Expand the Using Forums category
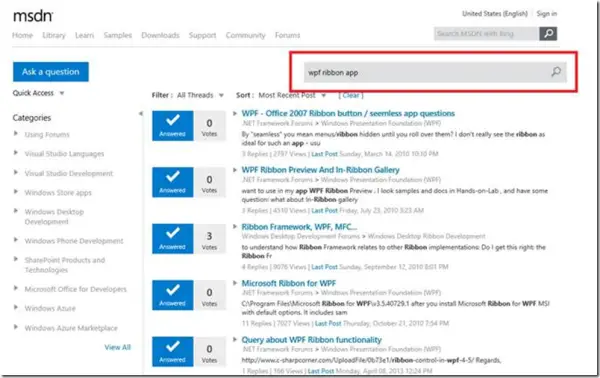 (x=16, y=134)
